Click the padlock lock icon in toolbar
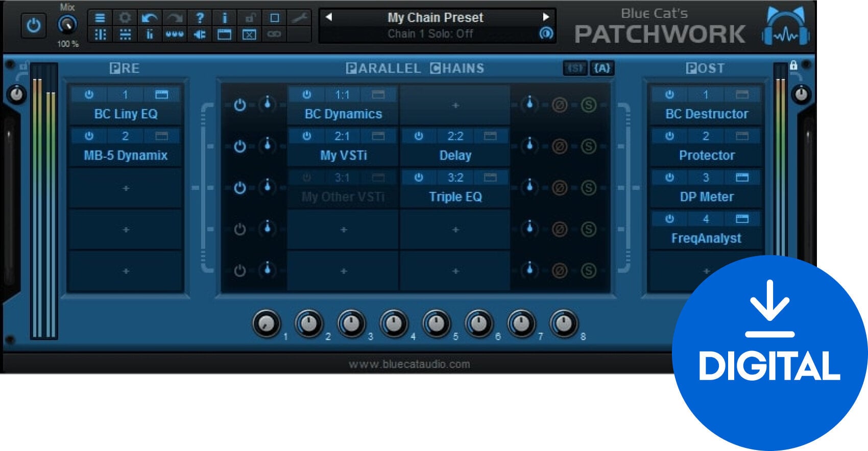The image size is (868, 451). click(249, 18)
